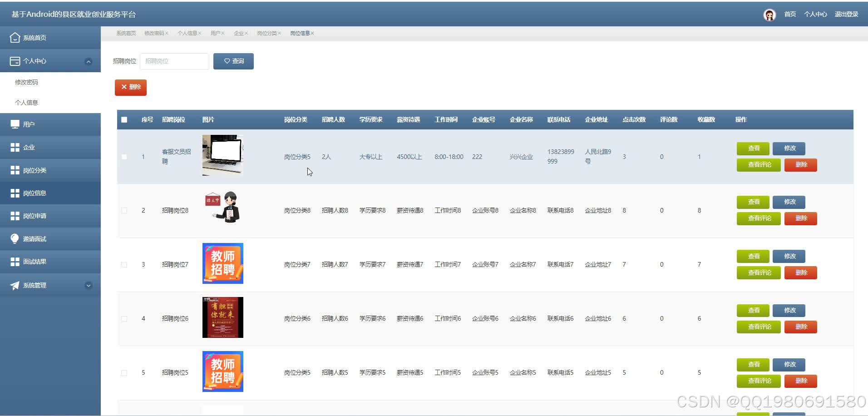Viewport: 868px width, 416px height.
Task: Click 修改 for 招聘岗位8 row
Action: pyautogui.click(x=789, y=202)
